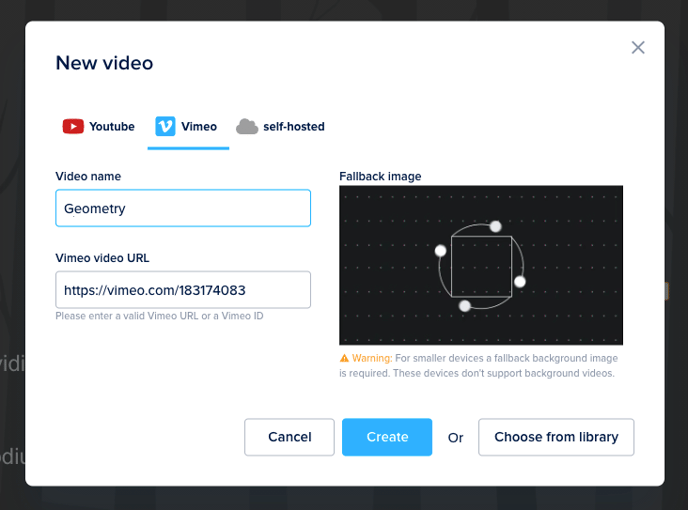Click into the Vimeo video URL field
This screenshot has width=688, height=510.
[183, 290]
